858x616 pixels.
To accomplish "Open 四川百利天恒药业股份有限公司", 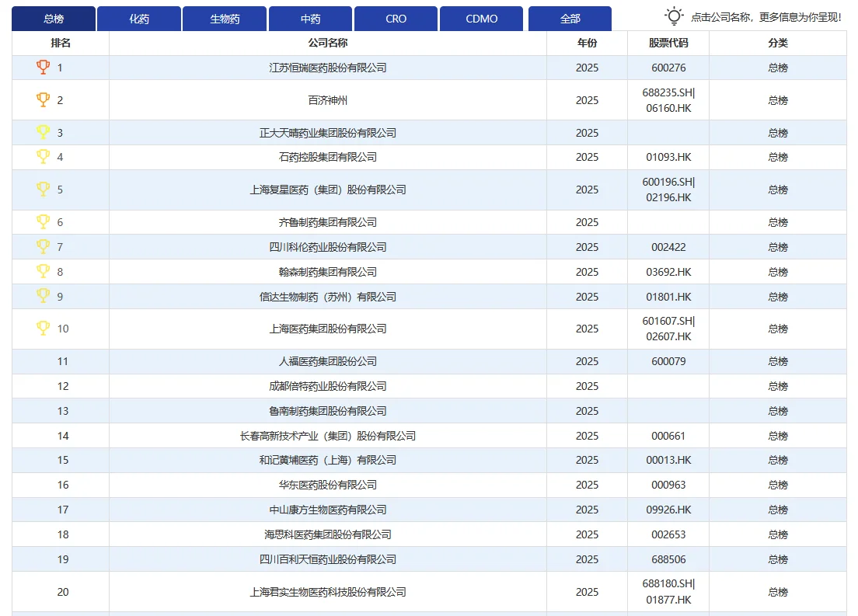I will point(328,559).
